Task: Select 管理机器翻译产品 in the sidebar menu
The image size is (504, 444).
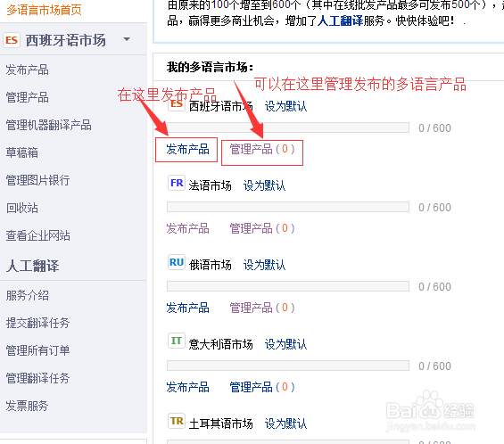Action: pyautogui.click(x=48, y=125)
